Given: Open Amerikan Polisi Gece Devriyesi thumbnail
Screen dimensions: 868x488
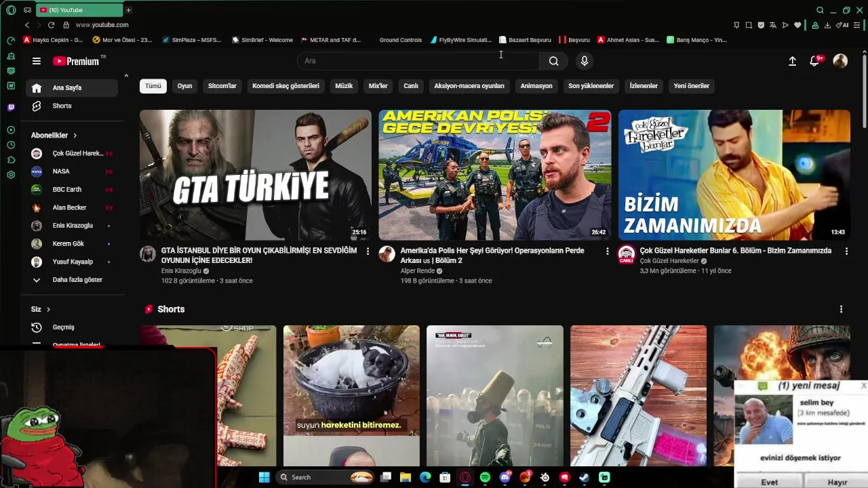Looking at the screenshot, I should click(495, 175).
